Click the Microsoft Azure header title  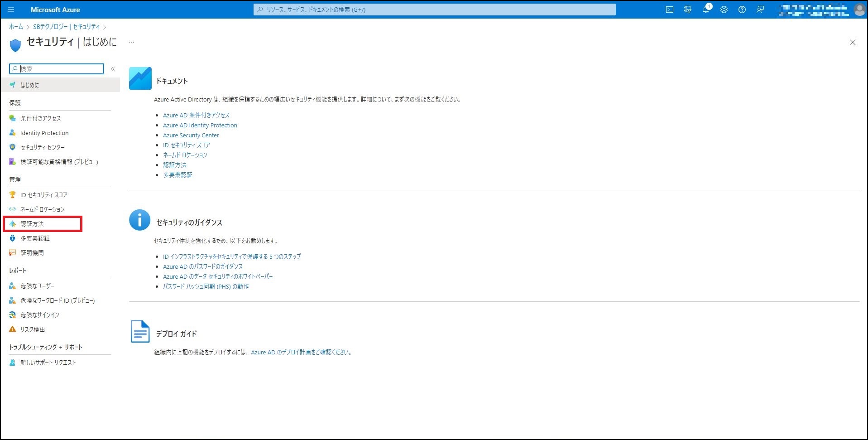coord(55,10)
